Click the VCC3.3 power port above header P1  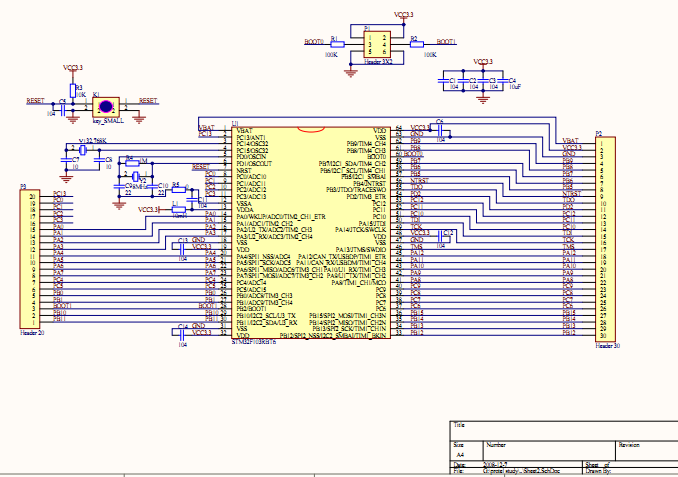coord(403,16)
